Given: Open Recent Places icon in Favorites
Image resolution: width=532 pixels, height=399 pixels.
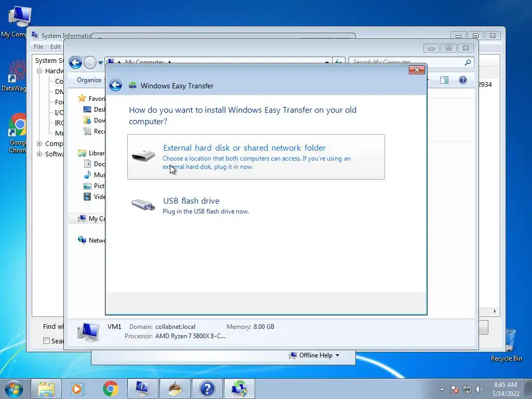Looking at the screenshot, I should click(87, 131).
